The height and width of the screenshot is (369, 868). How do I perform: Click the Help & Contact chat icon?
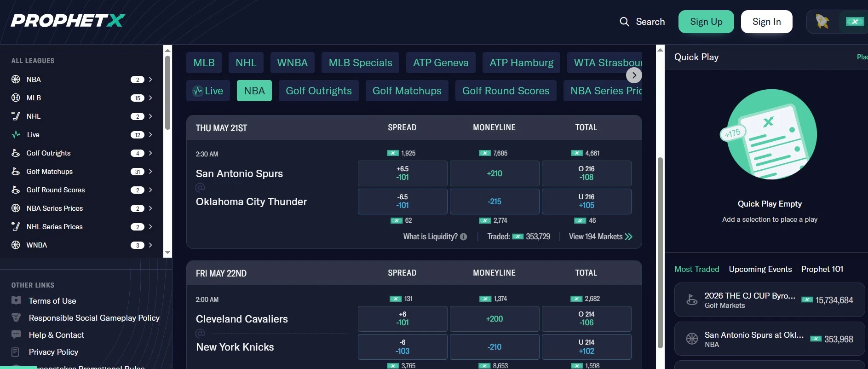(x=16, y=334)
